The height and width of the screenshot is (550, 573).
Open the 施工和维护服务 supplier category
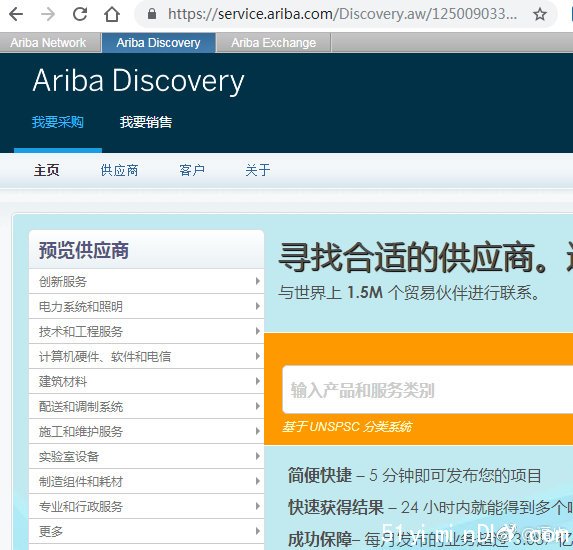(146, 431)
